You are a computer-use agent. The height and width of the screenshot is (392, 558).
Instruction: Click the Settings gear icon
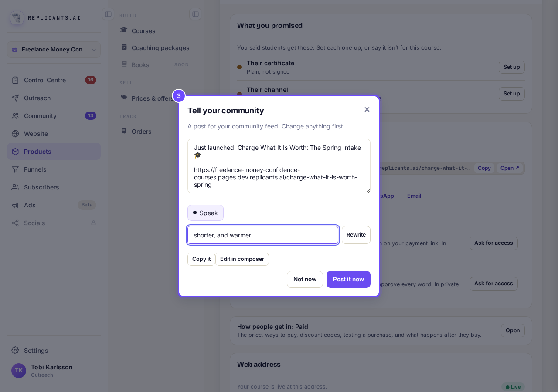(15, 351)
